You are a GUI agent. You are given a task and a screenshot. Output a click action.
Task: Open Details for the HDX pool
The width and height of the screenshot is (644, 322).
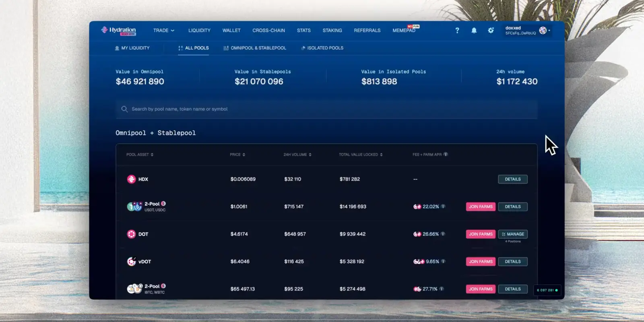[513, 179]
